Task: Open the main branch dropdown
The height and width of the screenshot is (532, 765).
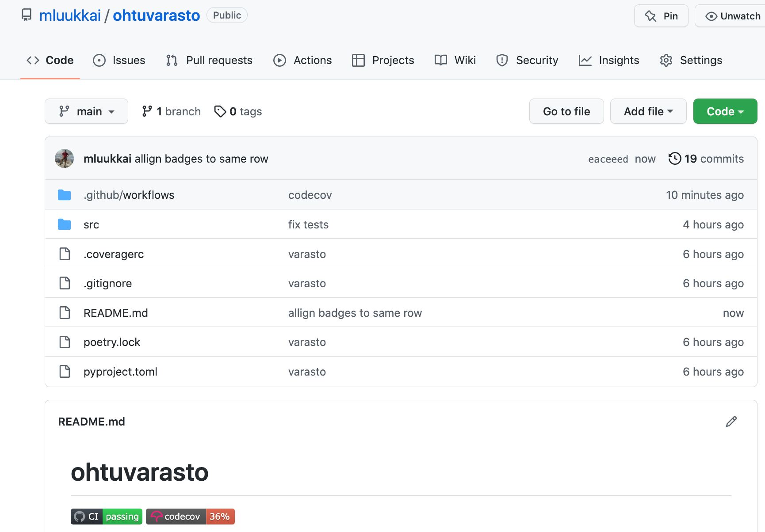Action: tap(86, 111)
